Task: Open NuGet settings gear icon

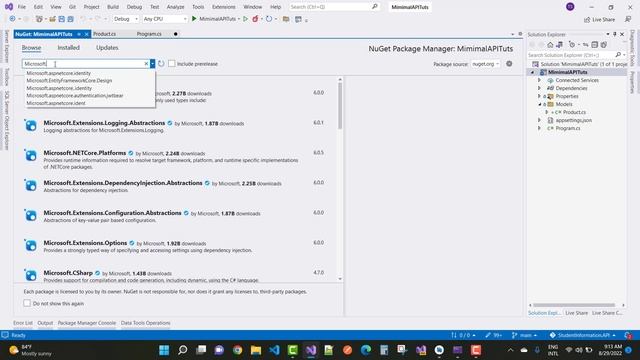Action: click(x=509, y=64)
